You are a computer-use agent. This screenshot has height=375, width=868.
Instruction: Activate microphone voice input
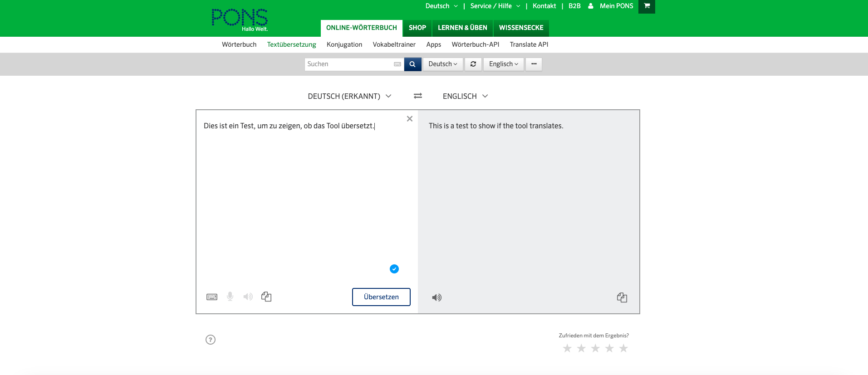pos(230,297)
